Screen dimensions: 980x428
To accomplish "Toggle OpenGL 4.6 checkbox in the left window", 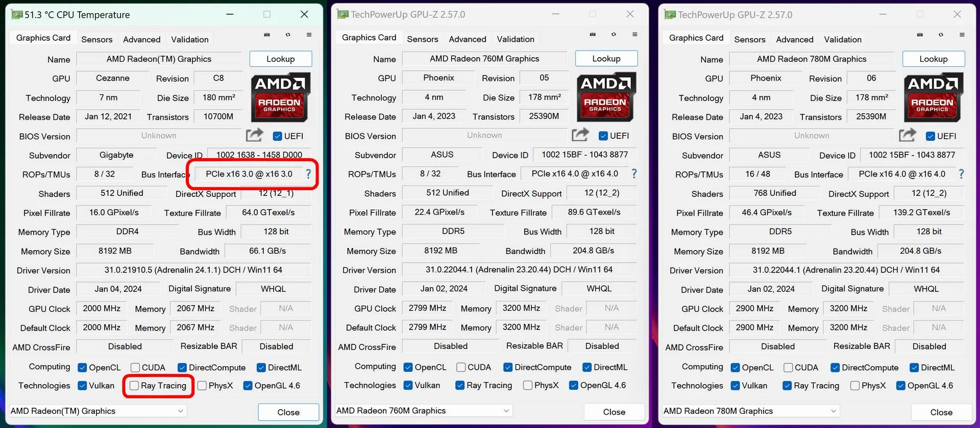I will 248,386.
